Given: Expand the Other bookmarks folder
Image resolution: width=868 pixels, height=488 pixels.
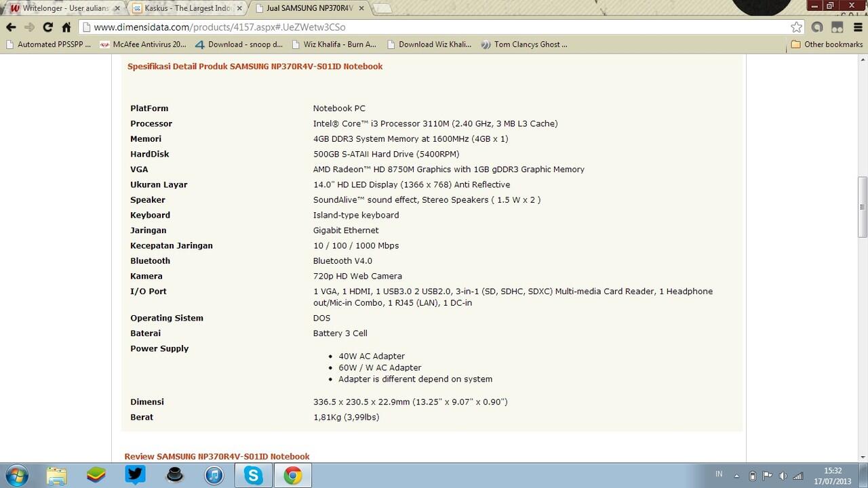Looking at the screenshot, I should [x=827, y=45].
